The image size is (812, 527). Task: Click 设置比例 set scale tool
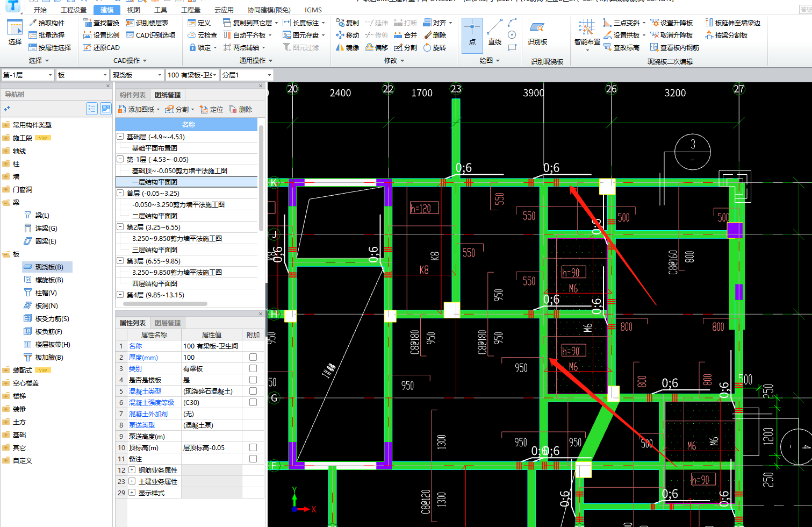point(102,35)
